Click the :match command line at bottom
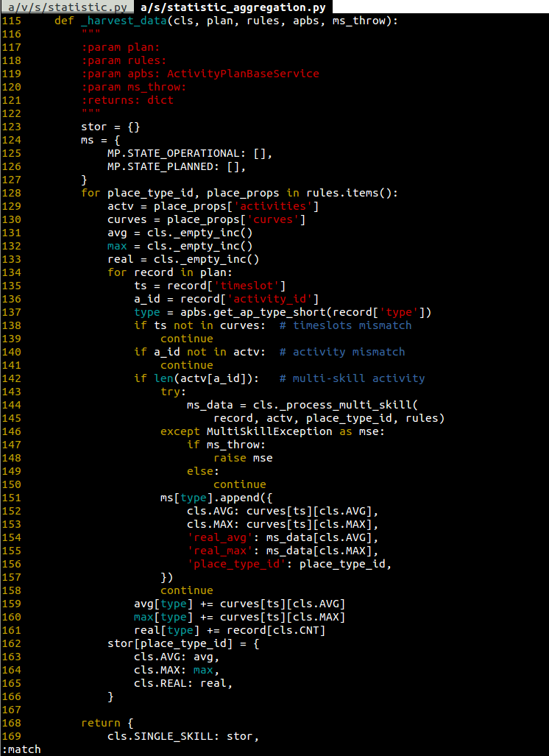This screenshot has height=756, width=549. pyautogui.click(x=22, y=749)
